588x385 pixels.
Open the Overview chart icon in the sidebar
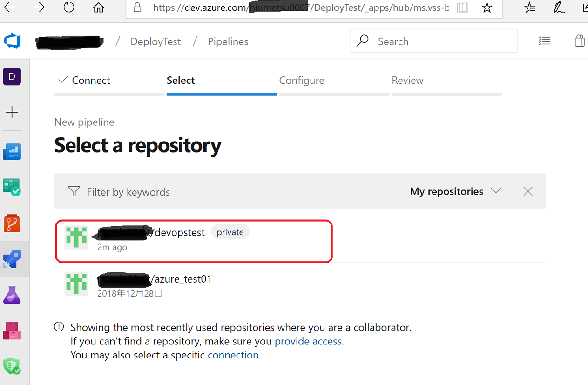(11, 151)
